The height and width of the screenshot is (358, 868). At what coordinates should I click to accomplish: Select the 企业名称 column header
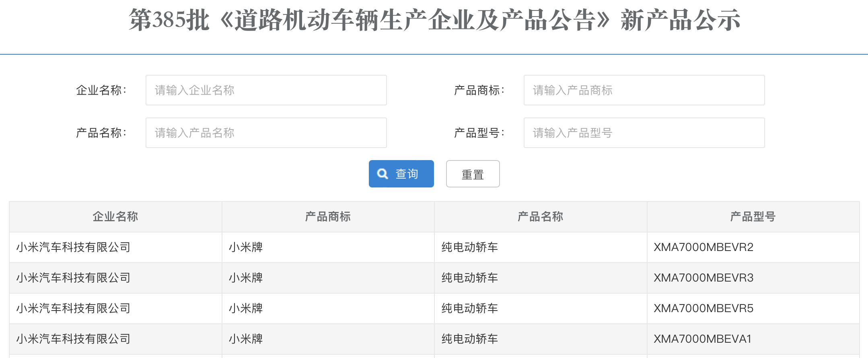tap(115, 217)
